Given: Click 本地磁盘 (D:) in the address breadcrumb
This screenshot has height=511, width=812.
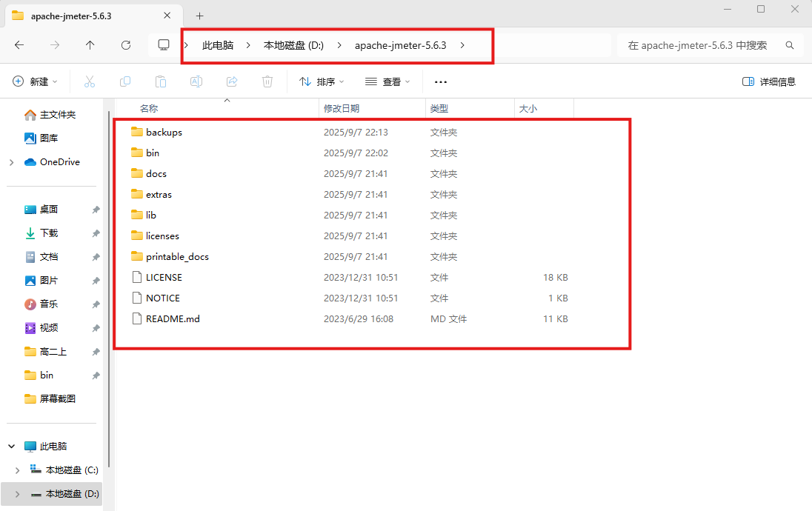Looking at the screenshot, I should point(293,46).
